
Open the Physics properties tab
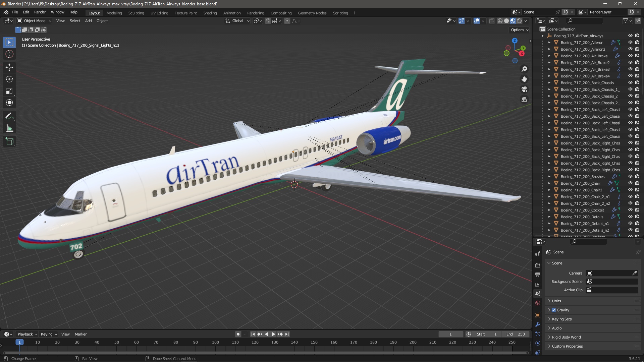click(x=538, y=343)
